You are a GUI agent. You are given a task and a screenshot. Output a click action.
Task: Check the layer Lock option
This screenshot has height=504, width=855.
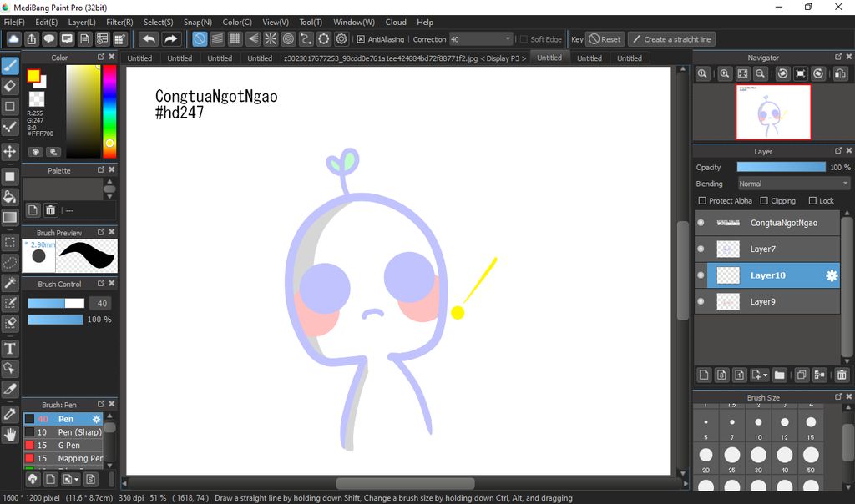(812, 200)
